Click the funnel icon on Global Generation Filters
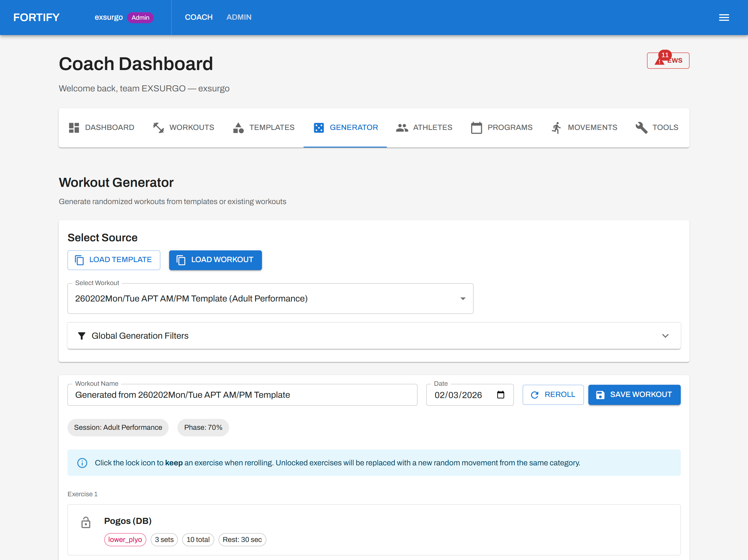Screen dimensions: 748x560 point(82,336)
